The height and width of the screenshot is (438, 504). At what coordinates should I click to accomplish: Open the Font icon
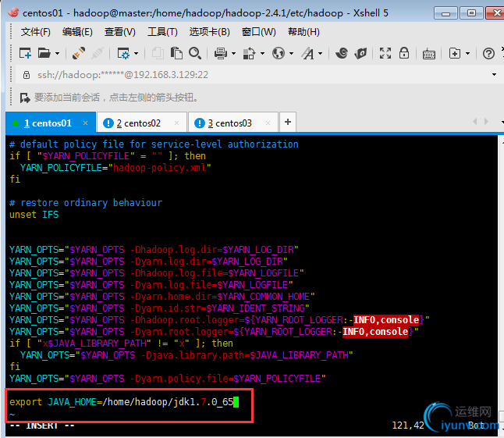tap(307, 53)
